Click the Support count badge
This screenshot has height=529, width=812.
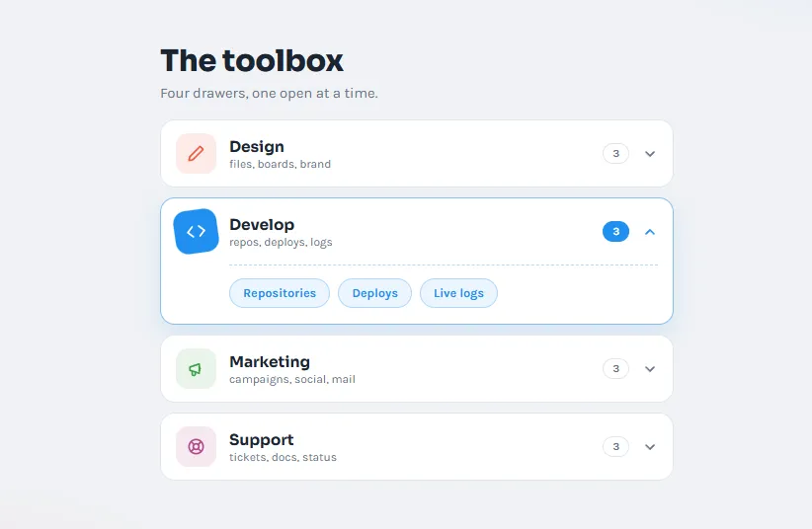point(615,447)
